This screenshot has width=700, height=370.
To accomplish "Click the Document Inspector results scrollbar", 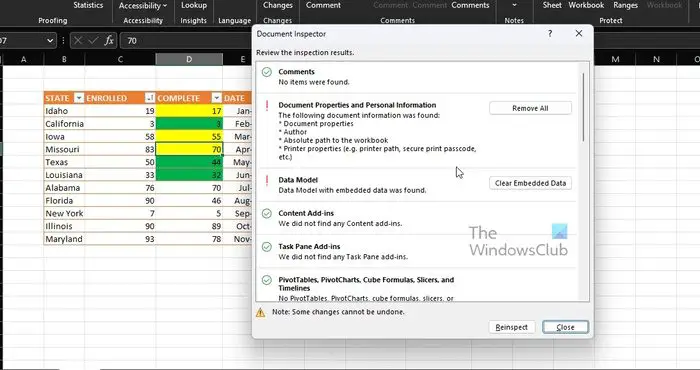I will tap(583, 107).
